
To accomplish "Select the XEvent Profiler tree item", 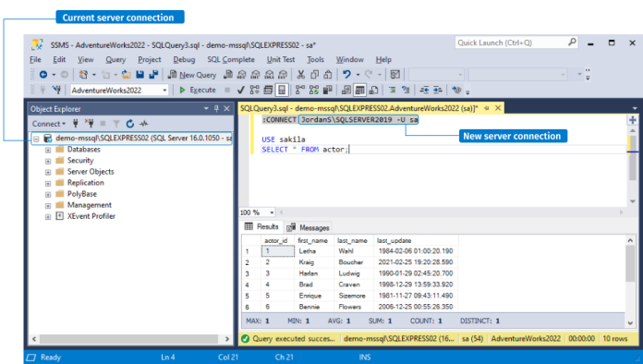I will [91, 216].
